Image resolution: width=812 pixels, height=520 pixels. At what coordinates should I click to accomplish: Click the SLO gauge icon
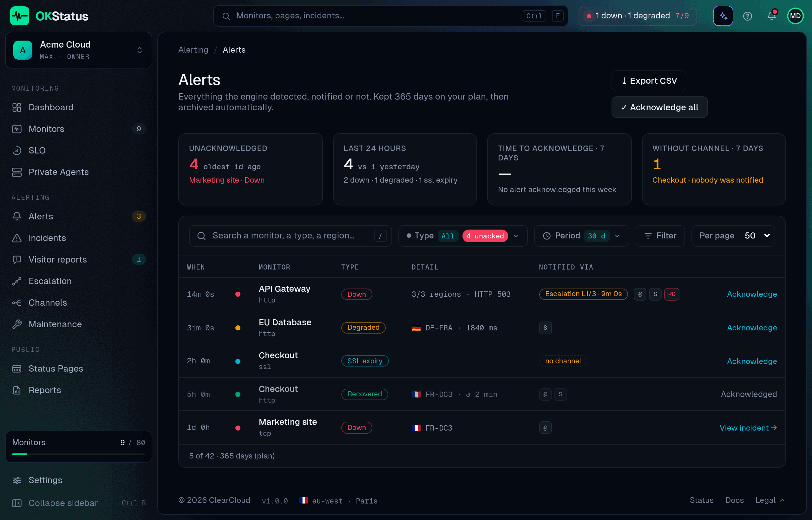click(x=17, y=150)
